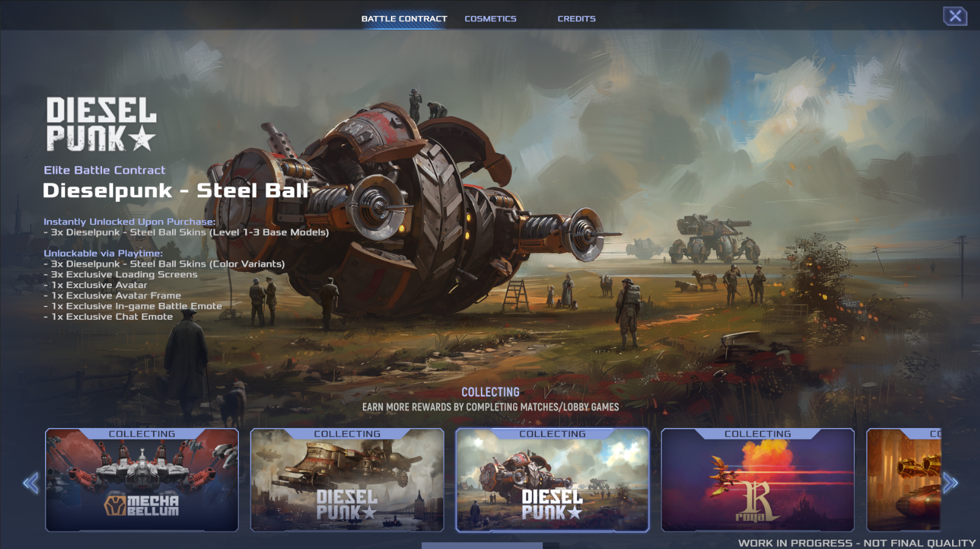Click the Diesel Punk logo on airship card
Viewport: 980px width, 549px height.
click(x=347, y=505)
